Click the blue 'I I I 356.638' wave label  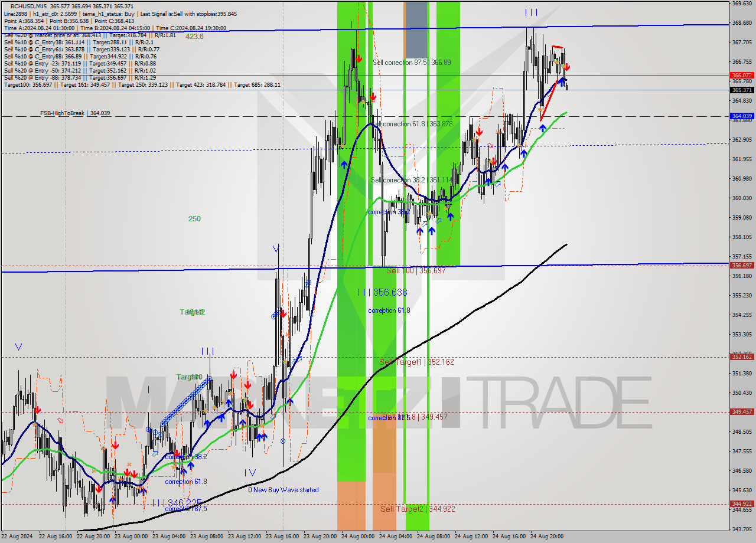[382, 292]
